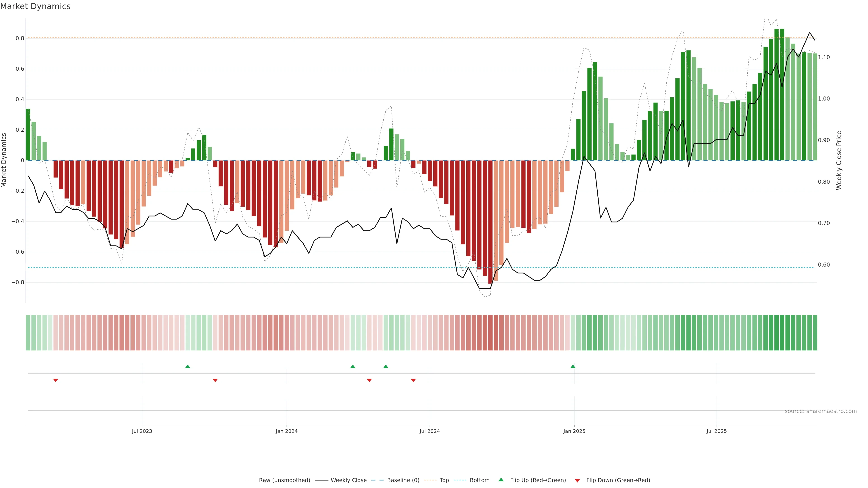
Task: Click the source: sharemaestro.com text
Action: 821,411
